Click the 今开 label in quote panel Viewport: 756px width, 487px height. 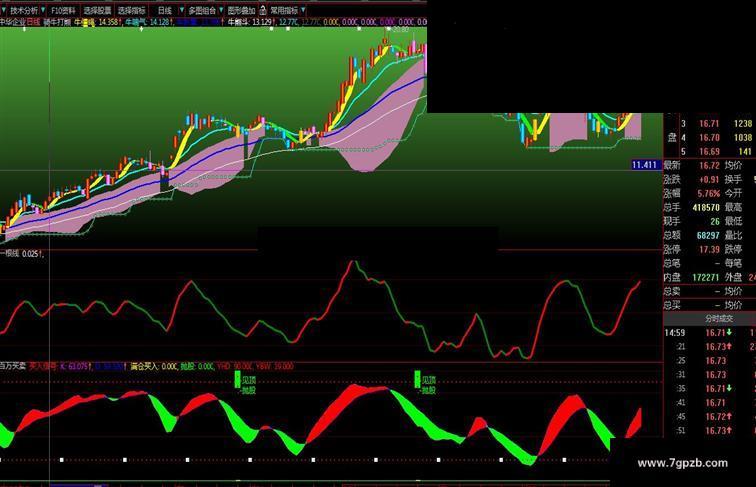click(733, 194)
